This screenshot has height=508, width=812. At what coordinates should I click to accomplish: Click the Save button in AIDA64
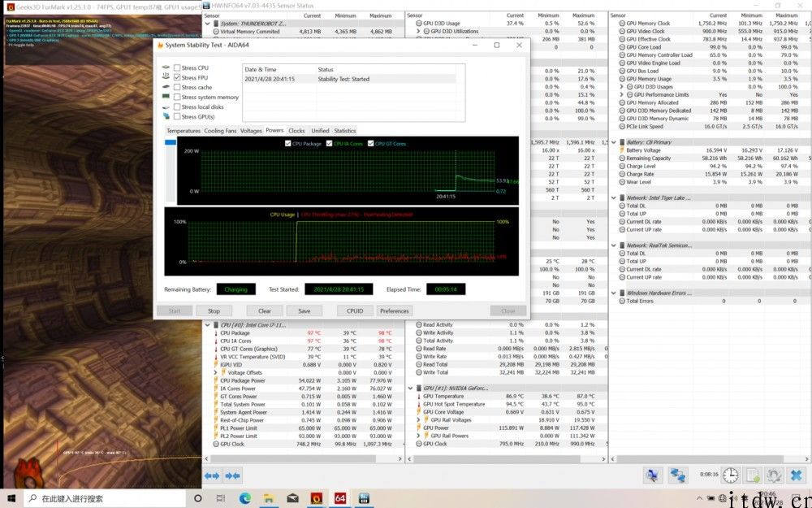click(304, 311)
